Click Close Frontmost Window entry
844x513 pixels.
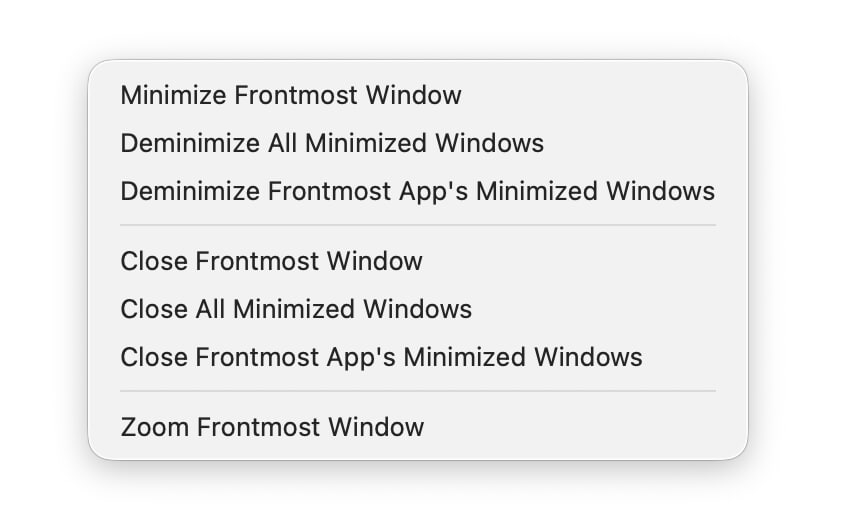point(271,261)
